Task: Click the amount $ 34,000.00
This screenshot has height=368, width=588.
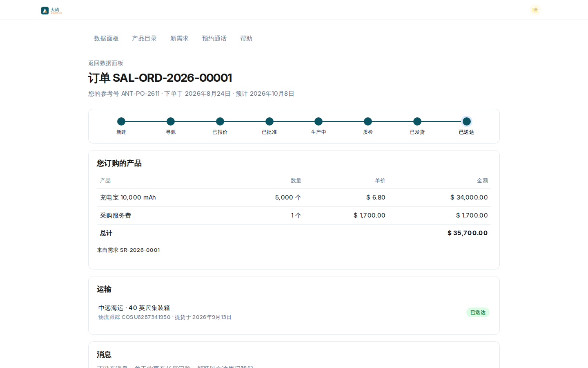Action: [469, 197]
